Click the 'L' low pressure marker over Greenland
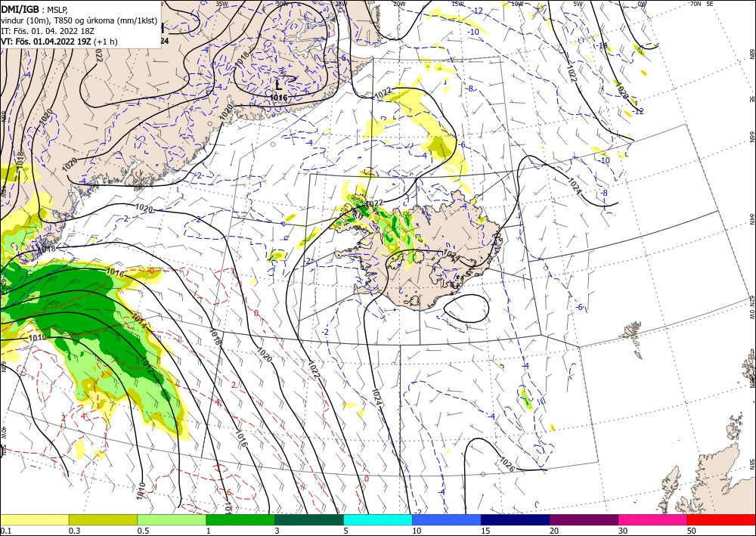Screen dimensions: 756x536 pos(279,85)
